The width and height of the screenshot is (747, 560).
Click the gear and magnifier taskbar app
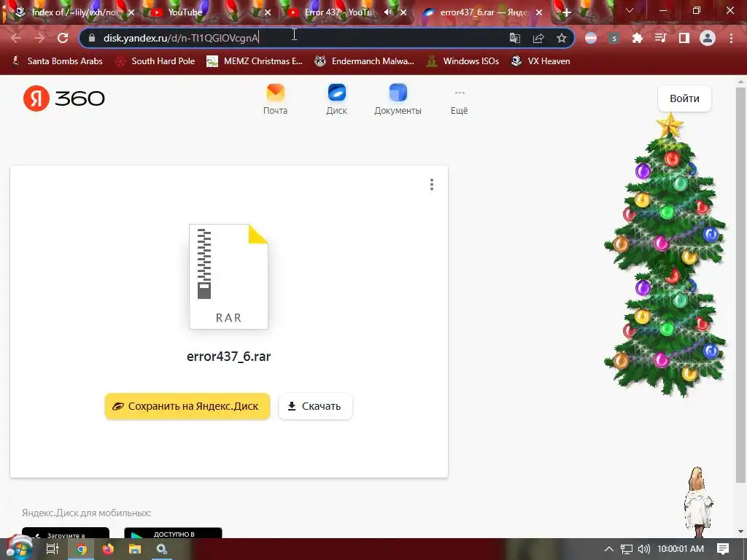(162, 549)
